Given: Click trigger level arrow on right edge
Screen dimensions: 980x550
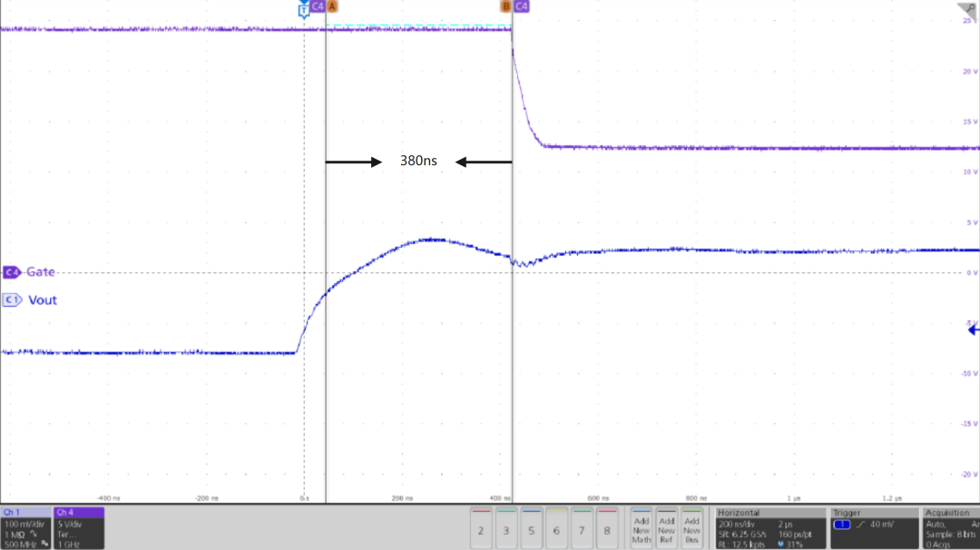Looking at the screenshot, I should (973, 329).
